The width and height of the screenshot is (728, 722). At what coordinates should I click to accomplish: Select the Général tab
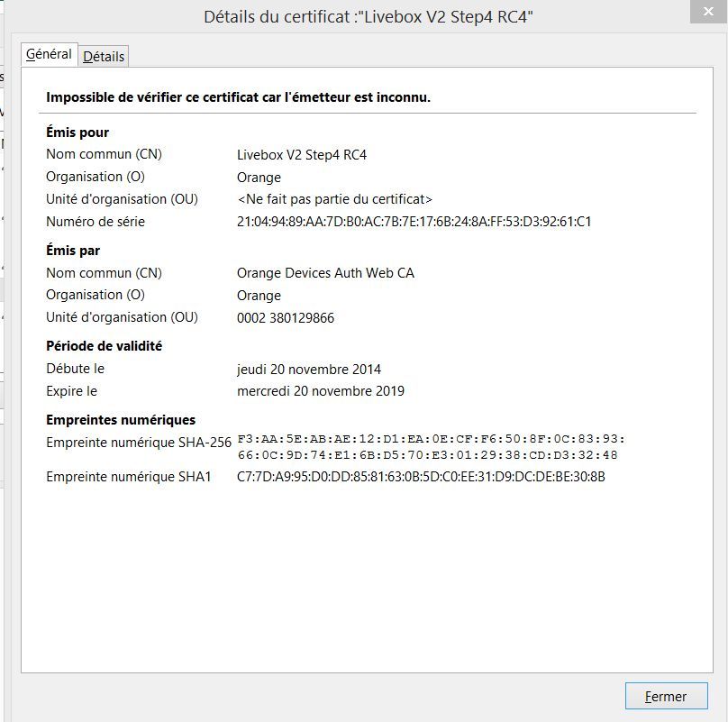coord(49,54)
